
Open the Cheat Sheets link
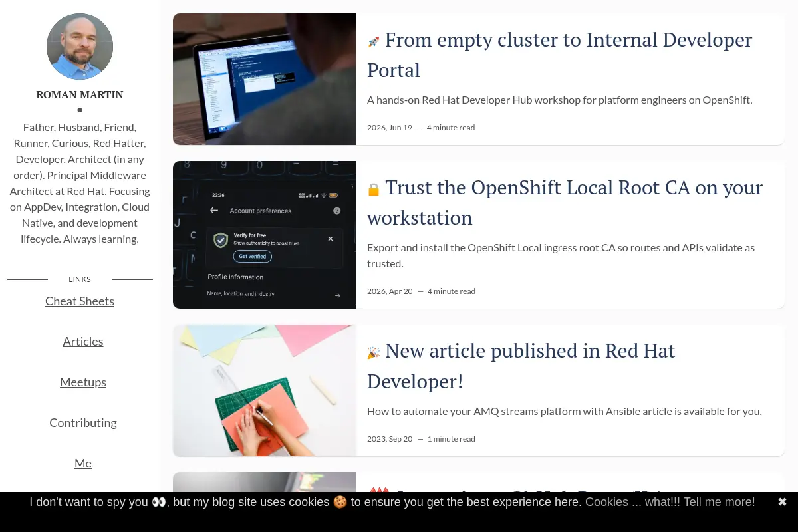[x=80, y=301]
